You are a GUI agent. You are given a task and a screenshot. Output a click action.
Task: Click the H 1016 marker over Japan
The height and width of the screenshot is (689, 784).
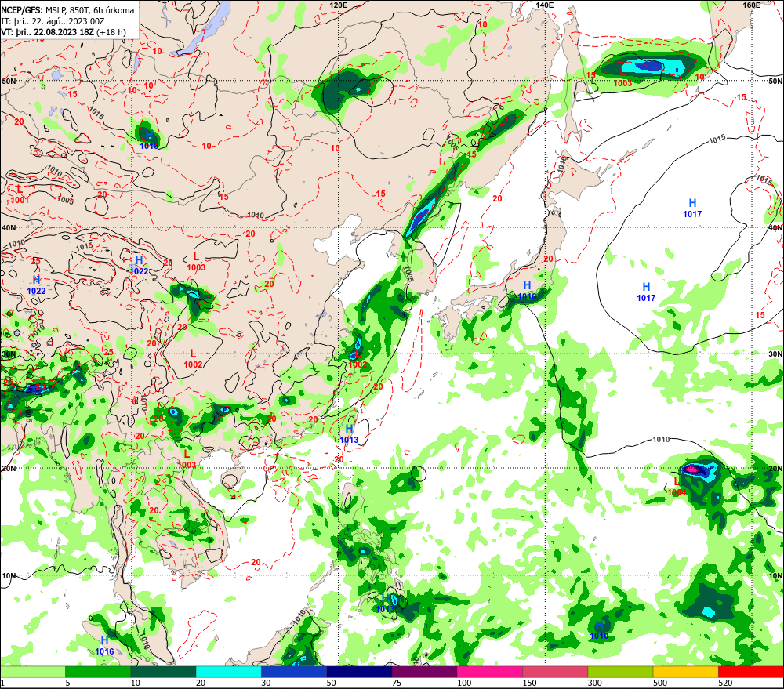pos(527,291)
